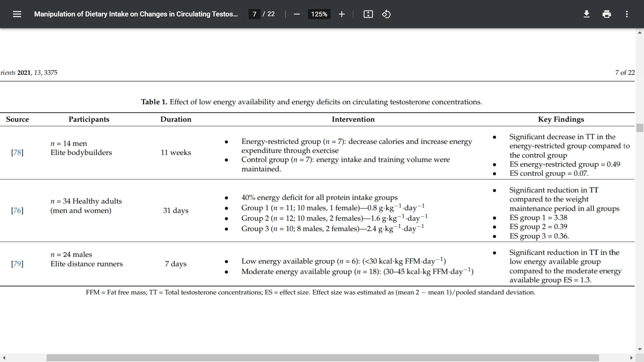
Task: Click the document title in toolbar
Action: 136,14
